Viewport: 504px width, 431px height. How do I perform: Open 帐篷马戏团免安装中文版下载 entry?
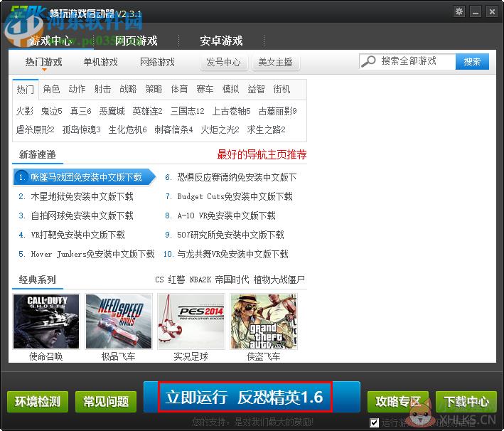pos(84,177)
